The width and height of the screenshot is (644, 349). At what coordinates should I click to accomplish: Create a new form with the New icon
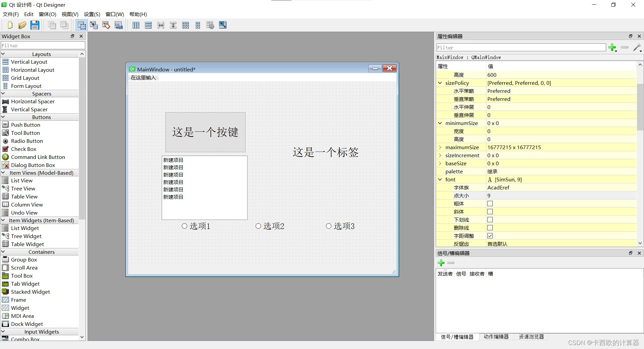click(x=9, y=25)
